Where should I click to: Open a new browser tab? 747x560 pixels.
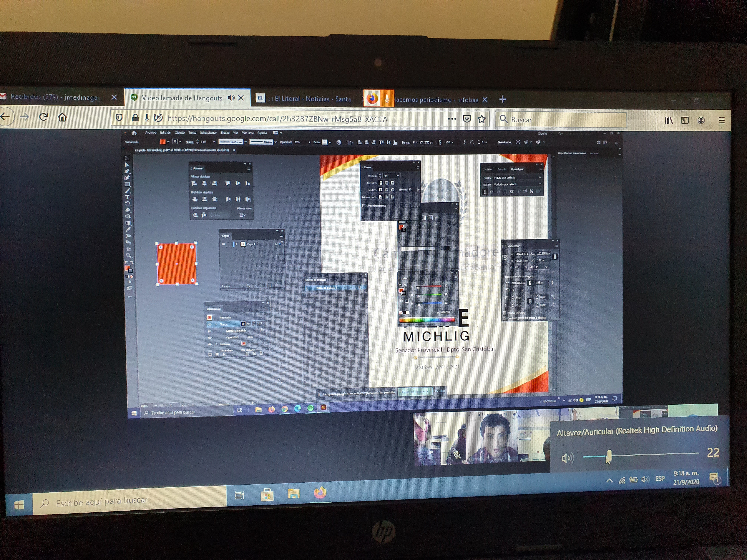pos(502,99)
